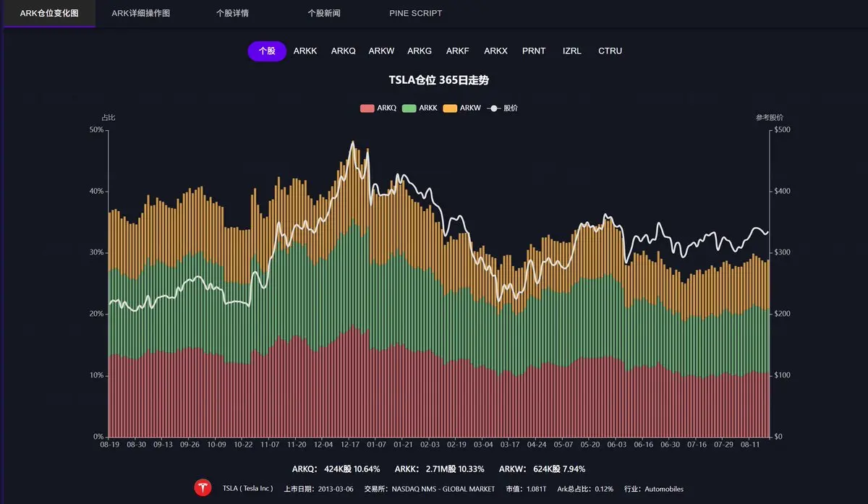Toggle ARKW orange legend swatch
Screen dimensions: 868x504
pos(450,108)
